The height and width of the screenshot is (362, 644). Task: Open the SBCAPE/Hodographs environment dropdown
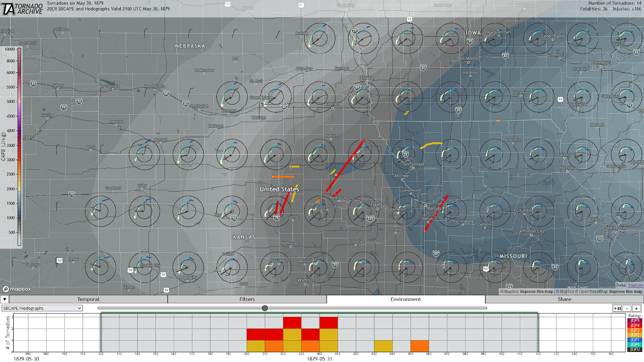(x=42, y=308)
